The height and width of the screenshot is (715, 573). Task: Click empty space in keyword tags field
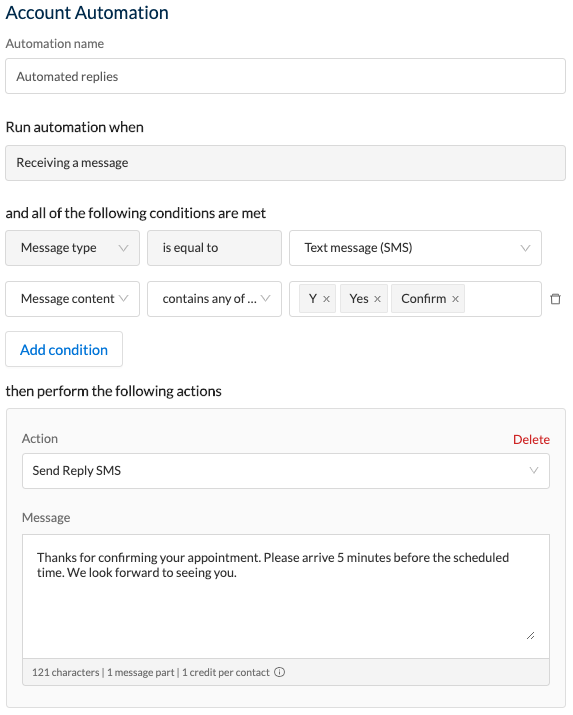[501, 299]
